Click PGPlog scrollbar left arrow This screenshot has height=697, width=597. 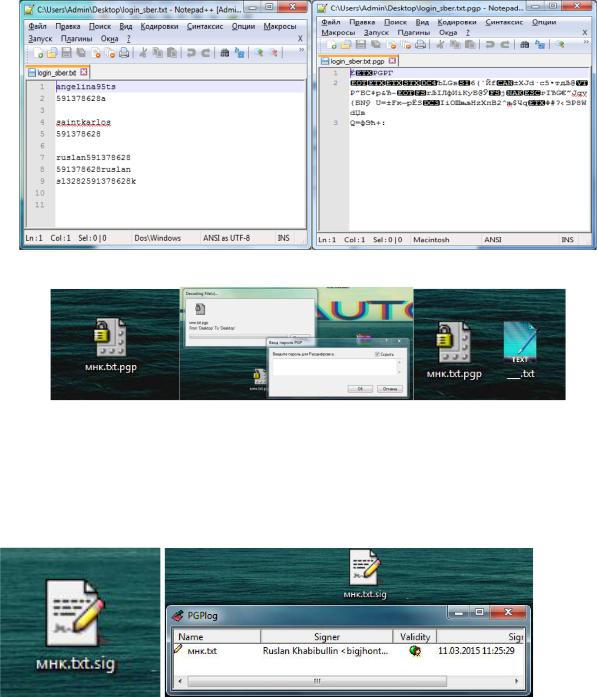point(180,681)
